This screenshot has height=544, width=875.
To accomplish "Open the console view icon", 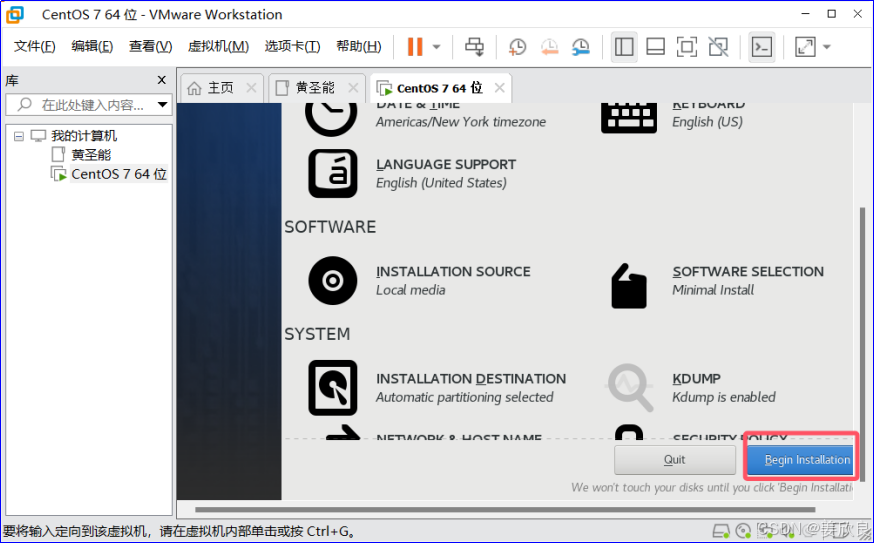I will pos(762,47).
